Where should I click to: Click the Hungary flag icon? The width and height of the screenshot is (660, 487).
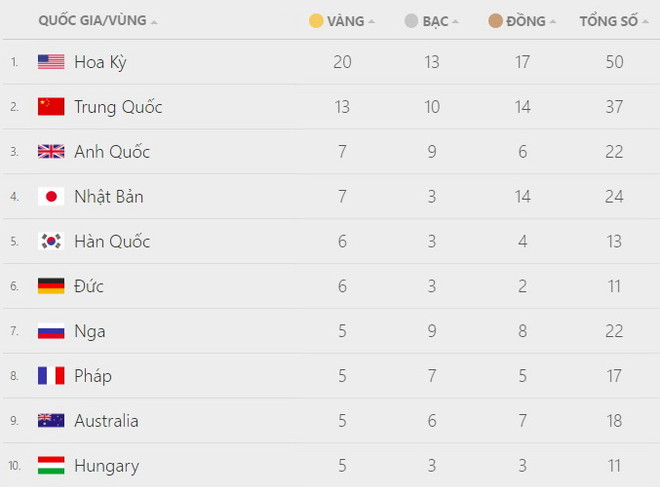(51, 466)
